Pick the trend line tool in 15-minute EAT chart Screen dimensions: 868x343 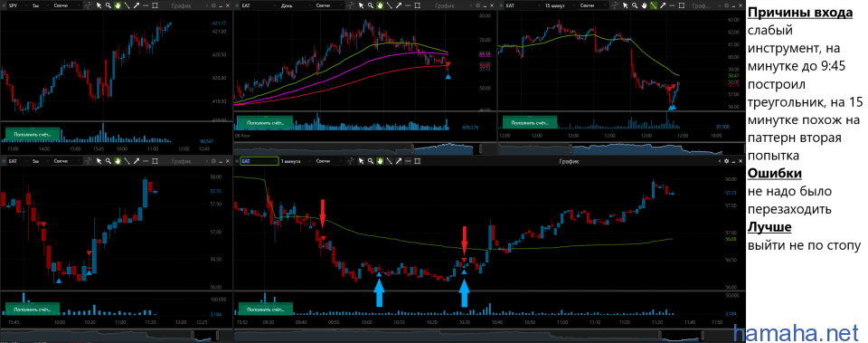point(653,5)
